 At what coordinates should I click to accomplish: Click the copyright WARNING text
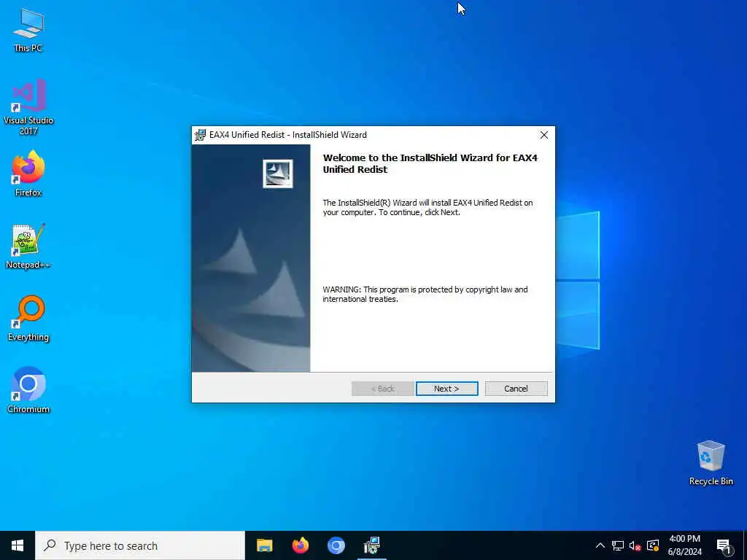coord(425,295)
